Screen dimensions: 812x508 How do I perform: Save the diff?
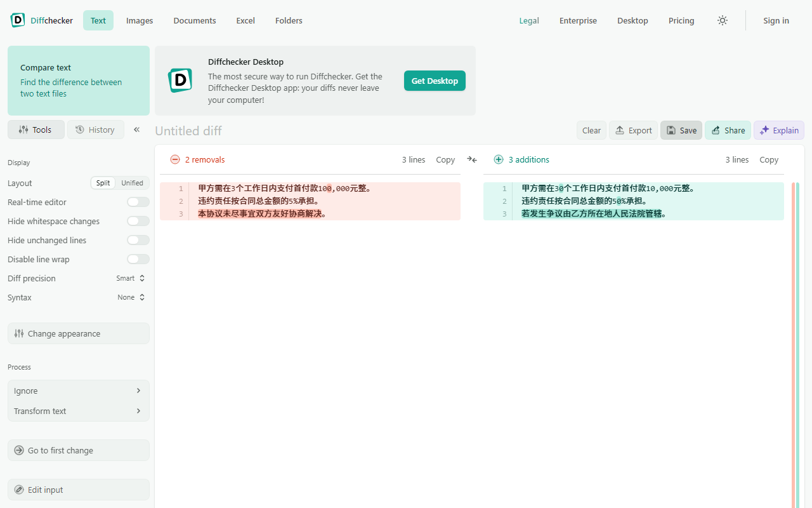[x=681, y=130]
